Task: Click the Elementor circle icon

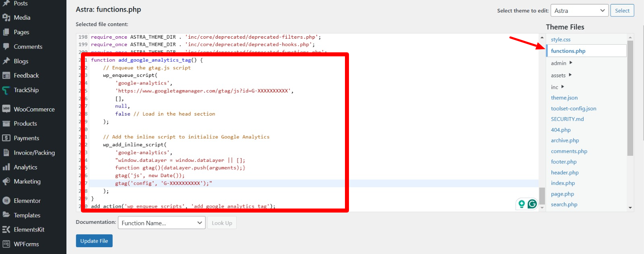Action: (x=6, y=200)
